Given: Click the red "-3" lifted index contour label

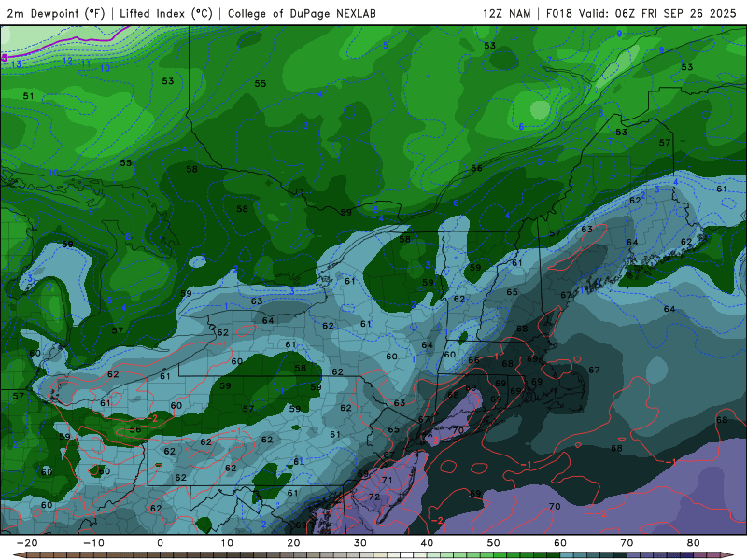Looking at the screenshot, I should click(433, 441).
